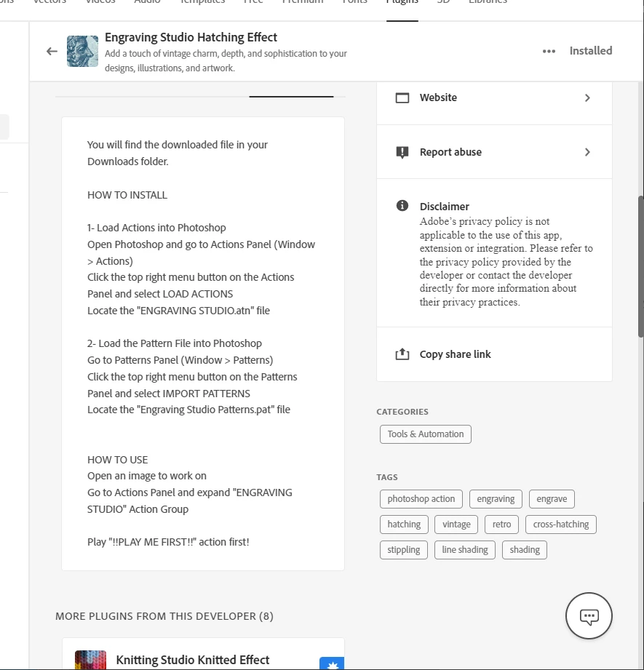Screen dimensions: 644x670
Task: Select the retro tag
Action: point(501,525)
